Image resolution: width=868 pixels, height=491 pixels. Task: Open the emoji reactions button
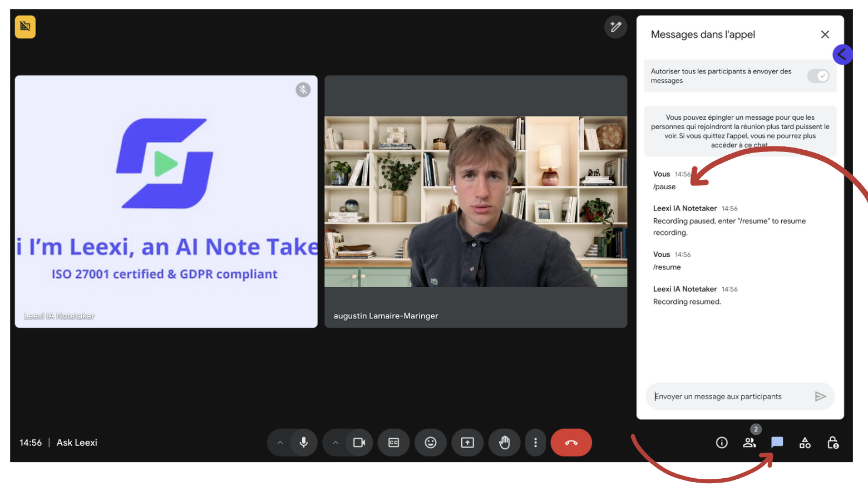click(x=431, y=443)
